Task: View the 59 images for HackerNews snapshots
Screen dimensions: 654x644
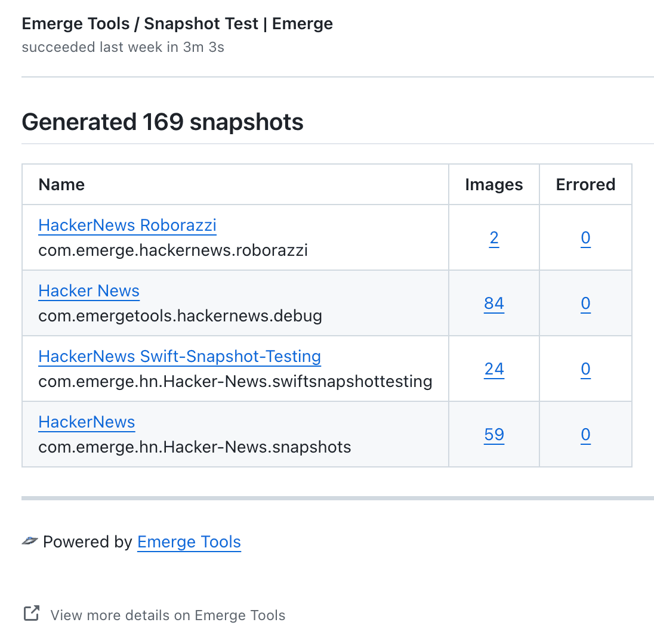Action: click(494, 434)
